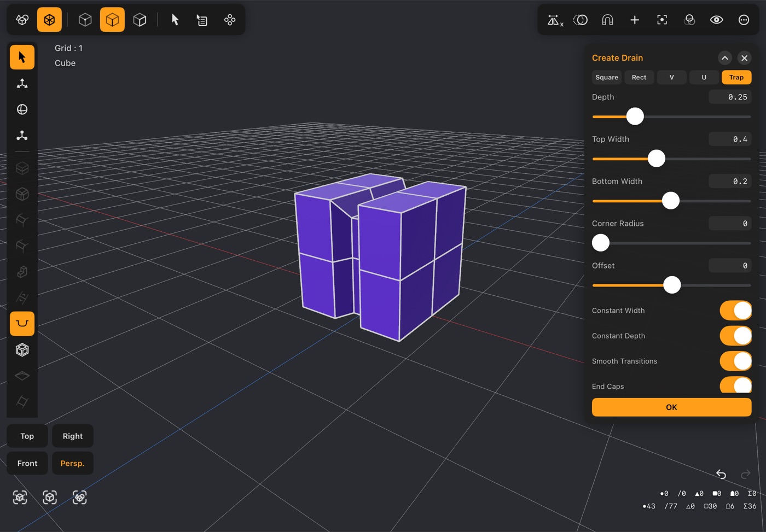Click the Top Width slider handle

657,159
